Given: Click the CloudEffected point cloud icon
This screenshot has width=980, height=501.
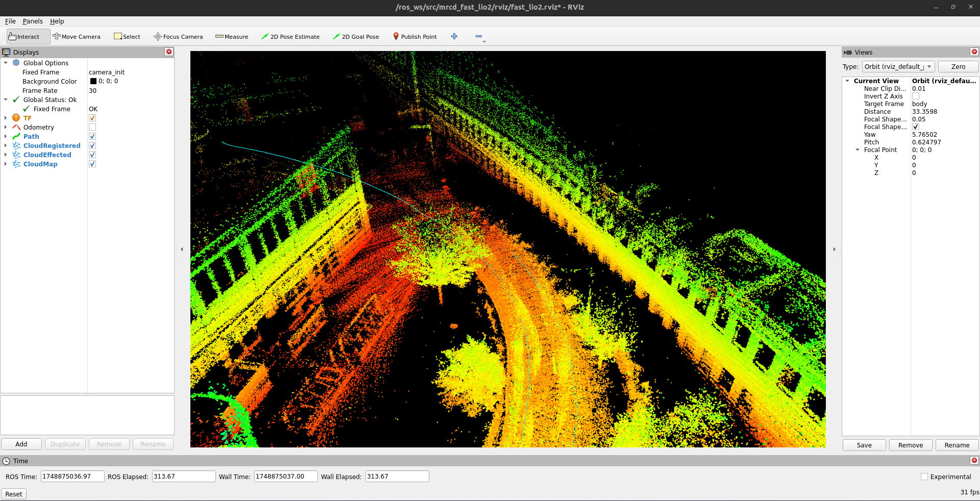Looking at the screenshot, I should [x=16, y=155].
